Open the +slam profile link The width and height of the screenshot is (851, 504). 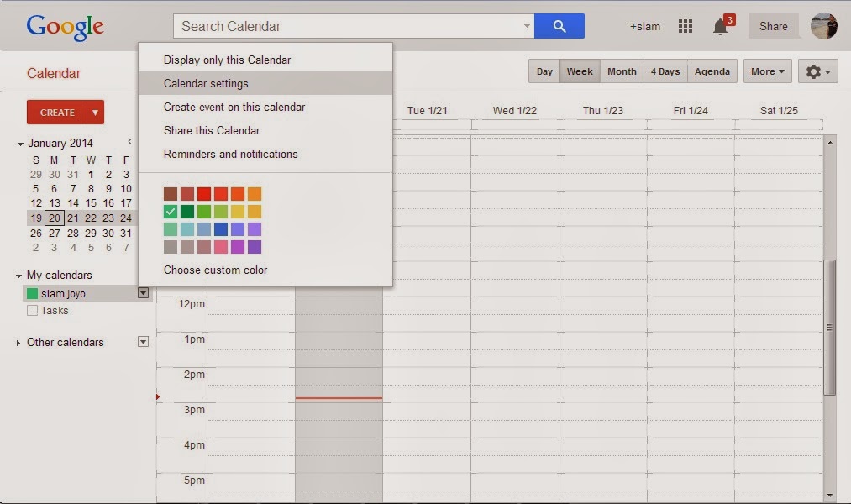(645, 27)
